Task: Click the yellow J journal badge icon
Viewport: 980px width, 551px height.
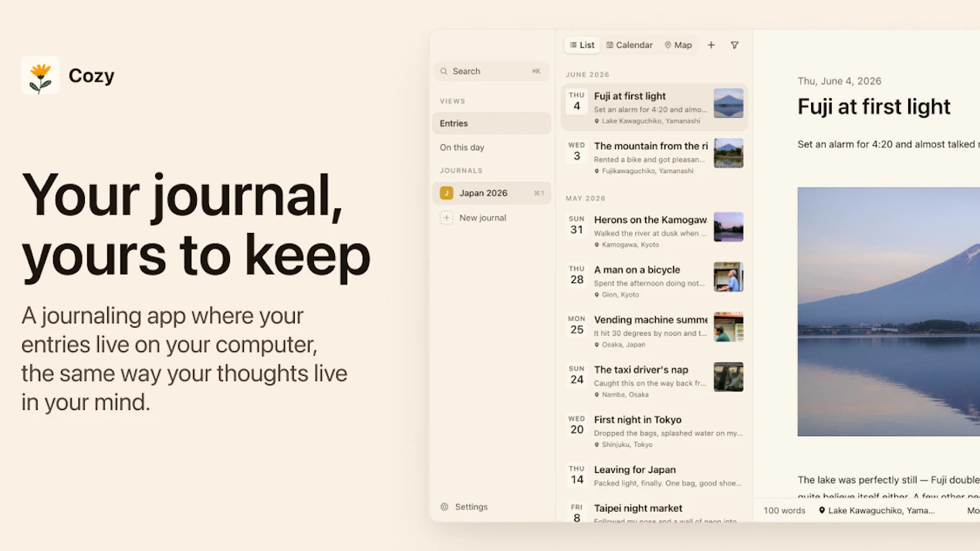Action: pyautogui.click(x=446, y=193)
